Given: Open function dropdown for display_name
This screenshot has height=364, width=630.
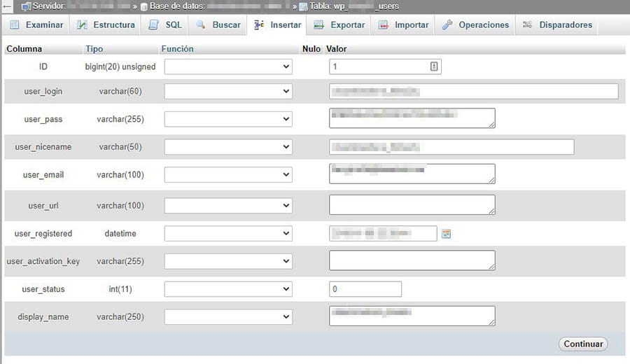Looking at the screenshot, I should click(228, 316).
